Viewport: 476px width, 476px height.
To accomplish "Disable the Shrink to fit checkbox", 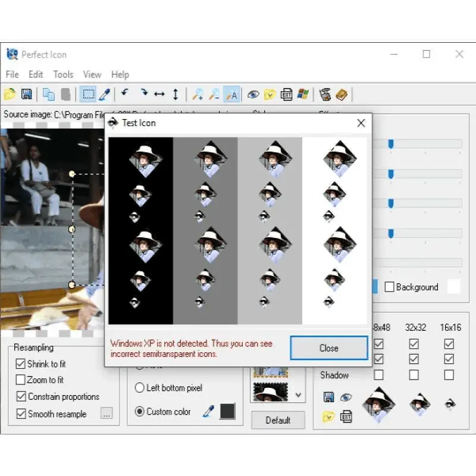I will [x=20, y=364].
